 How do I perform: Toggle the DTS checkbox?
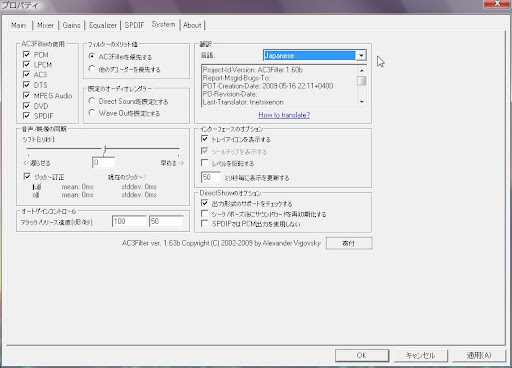(27, 85)
